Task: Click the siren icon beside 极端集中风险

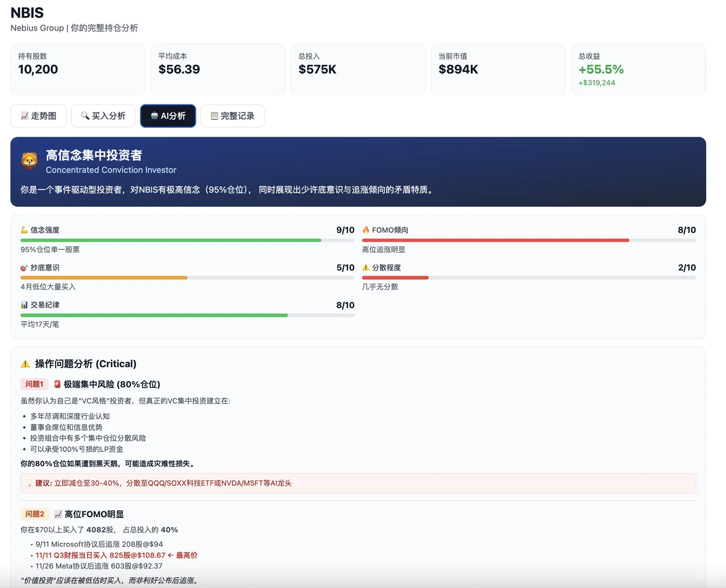Action: [57, 384]
